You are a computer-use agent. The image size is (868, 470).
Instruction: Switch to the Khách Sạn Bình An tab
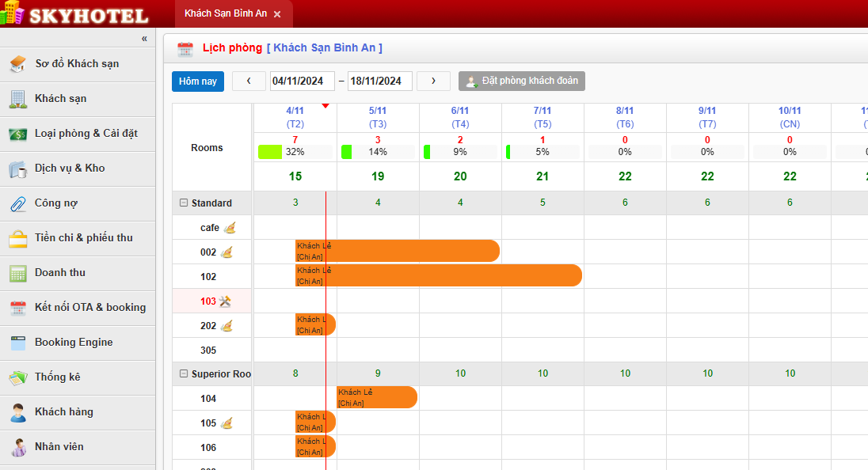(226, 13)
